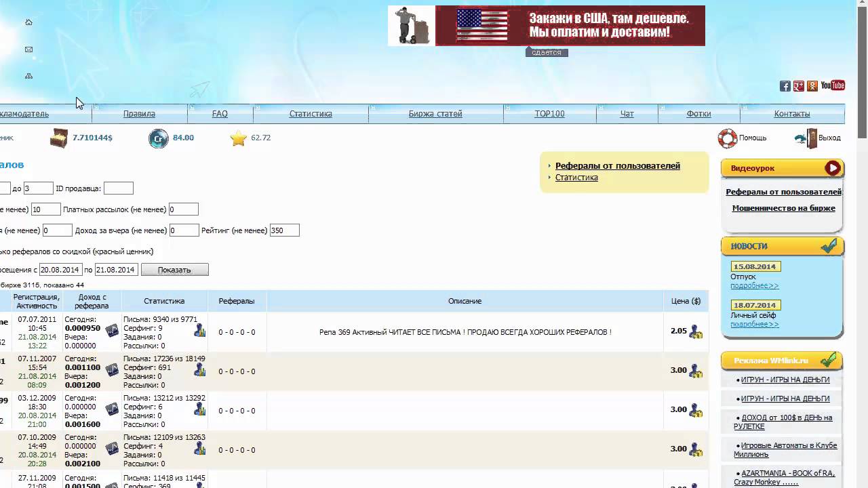This screenshot has width=868, height=488.
Task: Click the USA delivery banner ad
Action: 547,26
